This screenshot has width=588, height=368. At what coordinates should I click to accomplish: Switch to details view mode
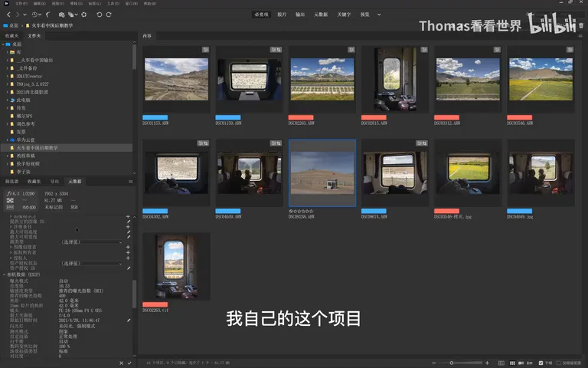[521, 363]
